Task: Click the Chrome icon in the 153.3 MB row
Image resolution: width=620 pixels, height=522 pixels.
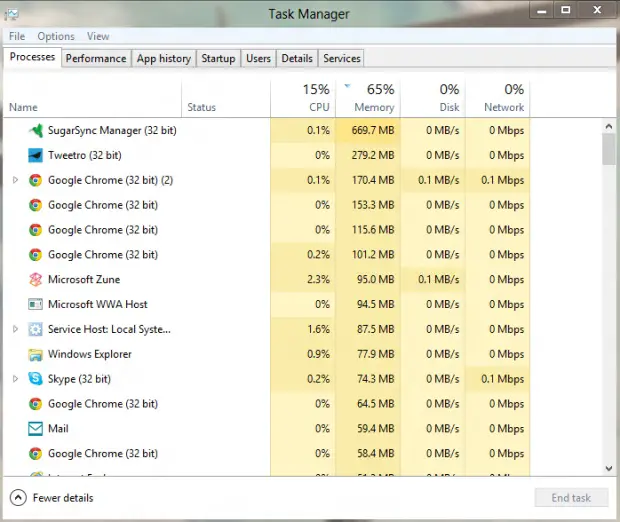Action: [x=36, y=205]
